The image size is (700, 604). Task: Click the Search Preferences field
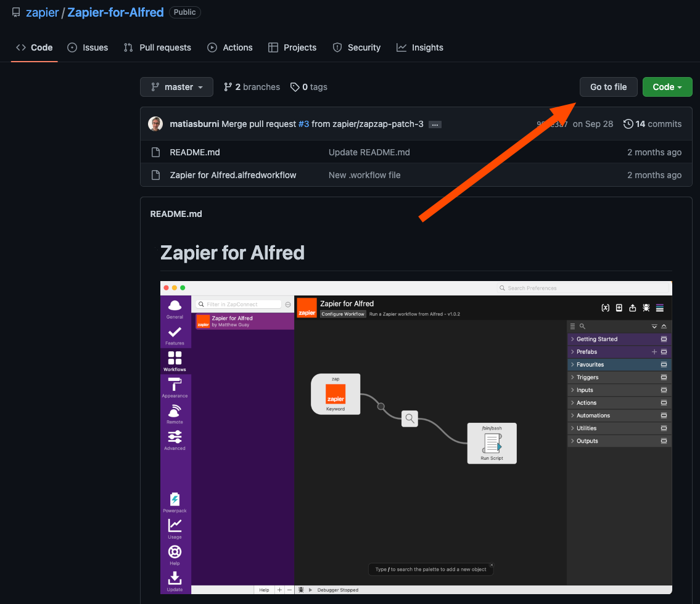(583, 288)
